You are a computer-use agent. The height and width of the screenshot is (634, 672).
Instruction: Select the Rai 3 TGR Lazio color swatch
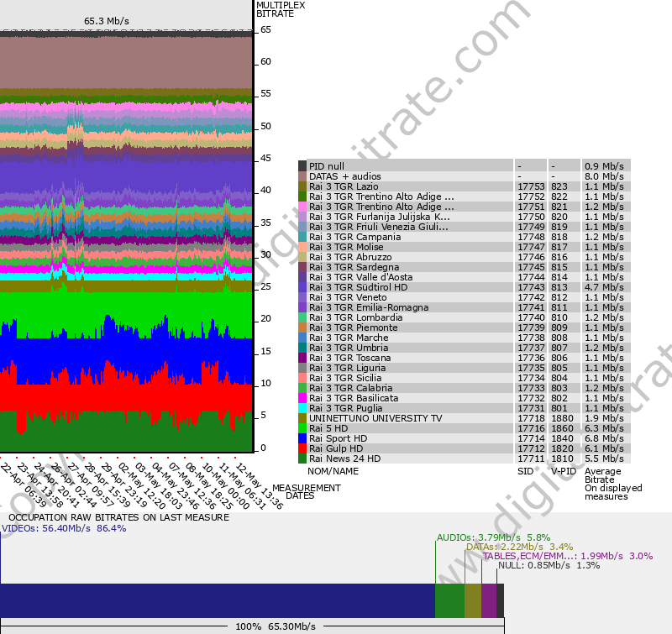point(302,186)
